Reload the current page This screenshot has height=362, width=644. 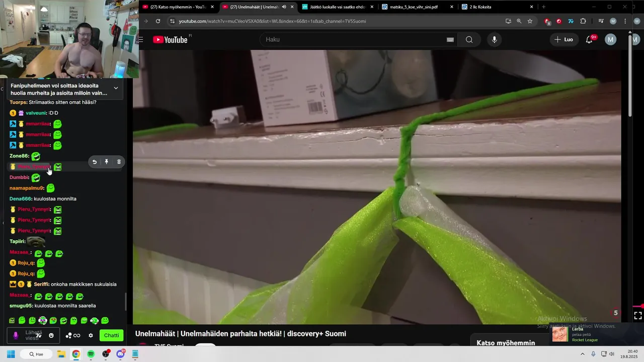158,21
